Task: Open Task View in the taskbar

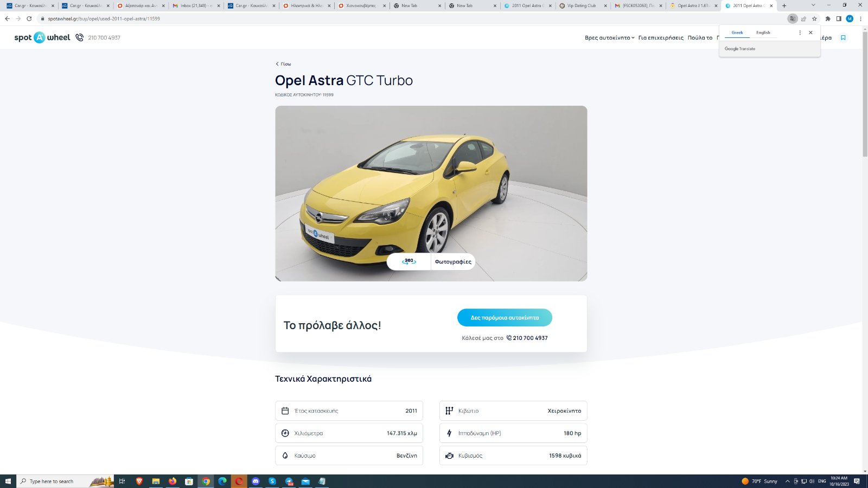Action: coord(122,481)
